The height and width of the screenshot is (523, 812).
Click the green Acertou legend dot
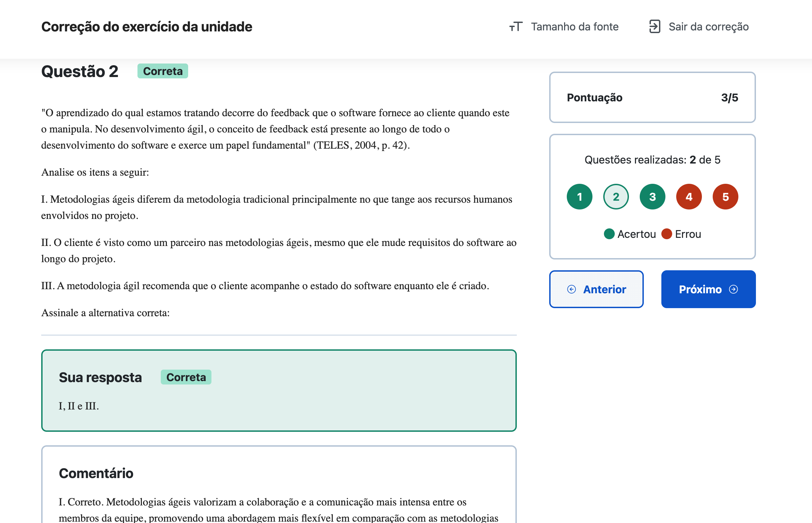609,234
